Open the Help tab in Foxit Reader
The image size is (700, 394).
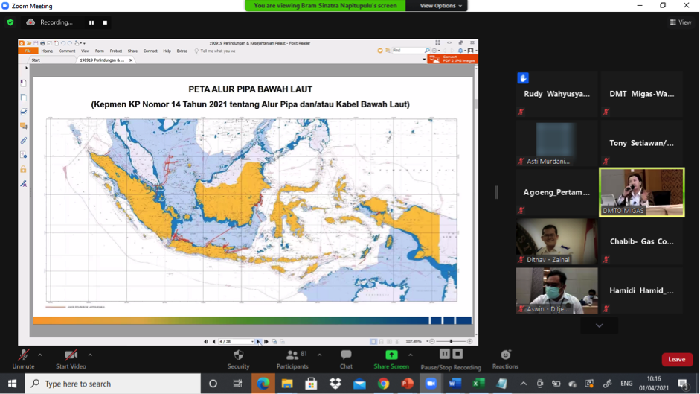[167, 51]
